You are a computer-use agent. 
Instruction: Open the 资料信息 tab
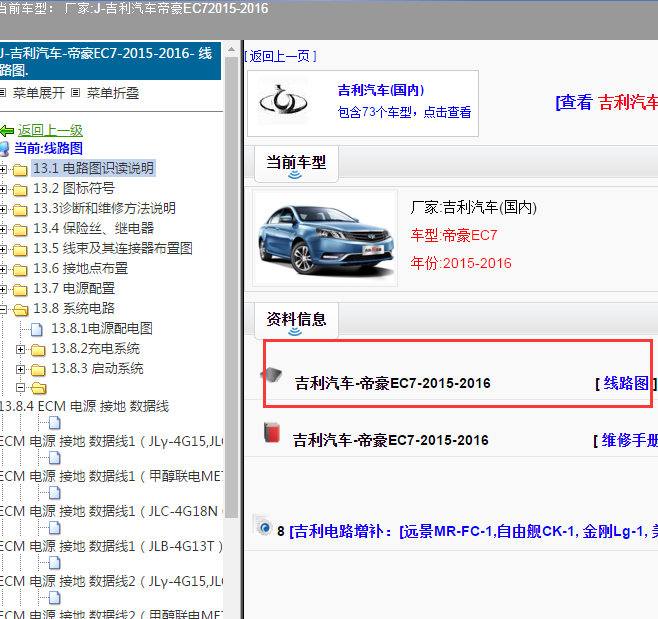(296, 321)
